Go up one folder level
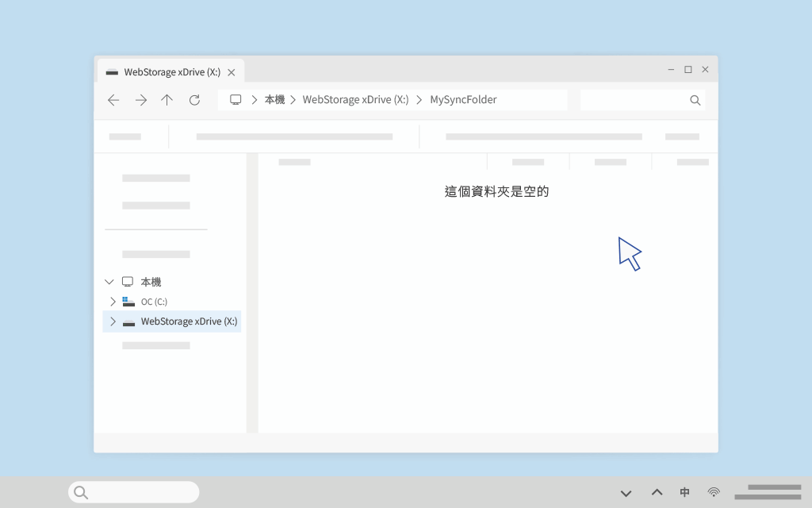The width and height of the screenshot is (812, 508). [x=167, y=100]
